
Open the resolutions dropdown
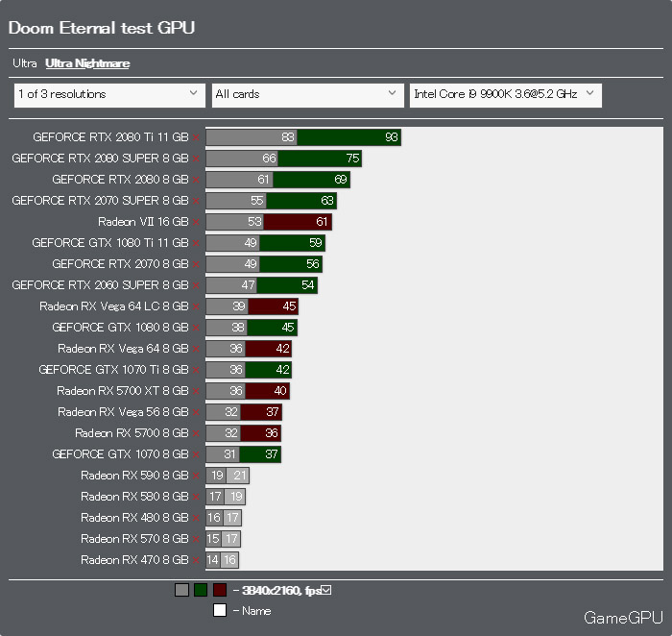[x=109, y=95]
